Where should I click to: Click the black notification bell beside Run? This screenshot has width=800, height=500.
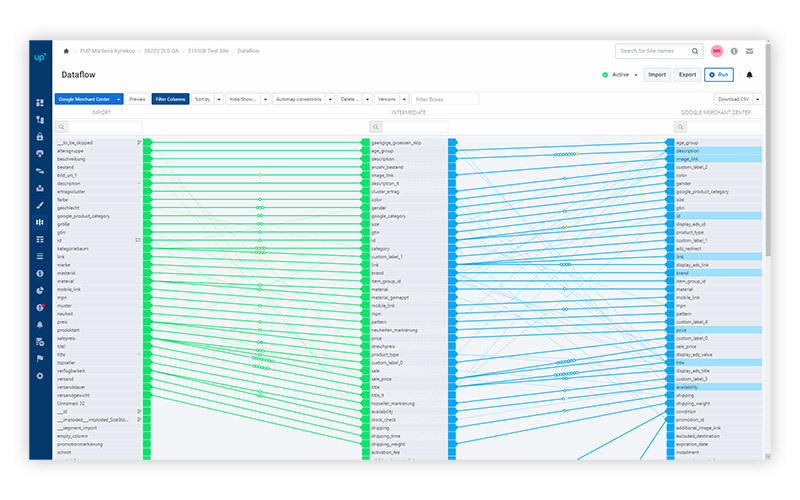749,75
